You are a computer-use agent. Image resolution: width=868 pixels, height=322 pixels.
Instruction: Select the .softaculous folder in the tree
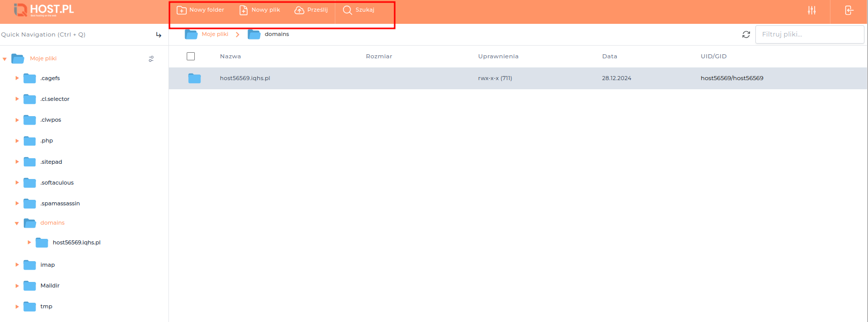coord(57,183)
